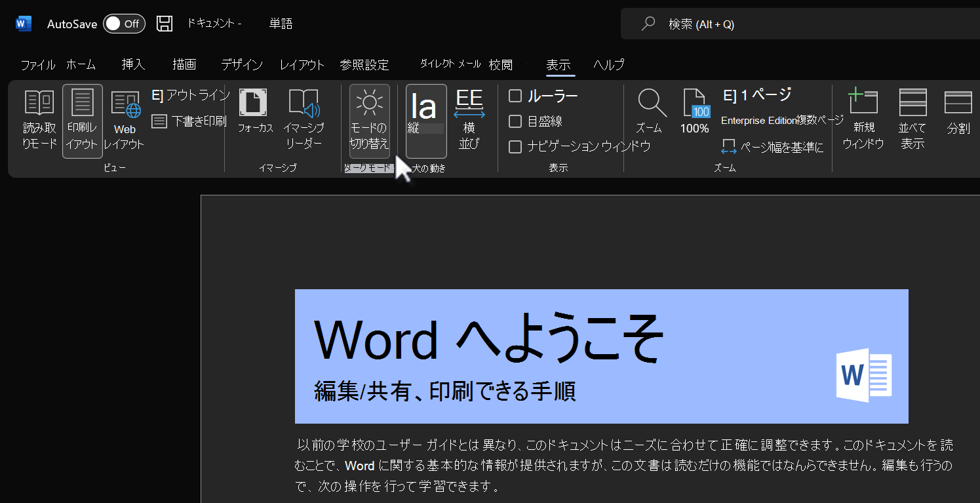The image size is (980, 503).
Task: Enable the ルーラー checkbox
Action: click(515, 96)
